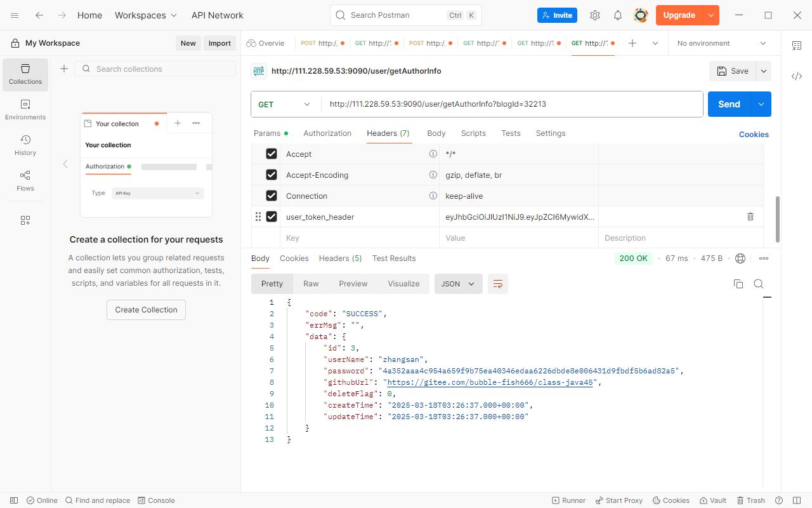This screenshot has height=508, width=812.
Task: Open notifications bell
Action: [618, 15]
